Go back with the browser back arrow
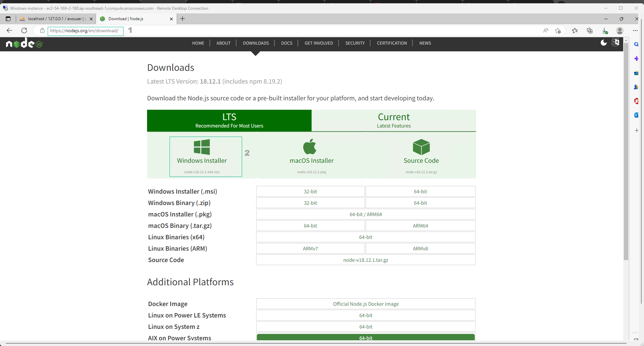The width and height of the screenshot is (644, 346). point(9,31)
